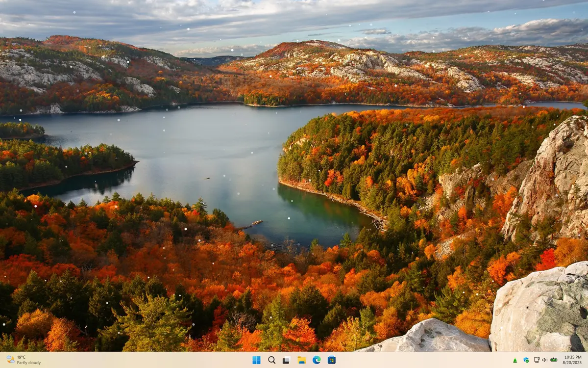Click the green tree tray icon
Screen dimensions: 588x368
514,360
